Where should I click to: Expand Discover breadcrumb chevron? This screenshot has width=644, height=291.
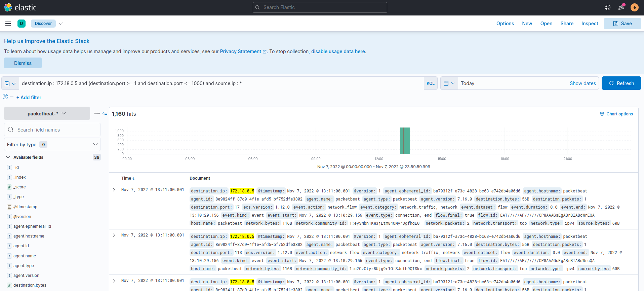click(x=61, y=24)
